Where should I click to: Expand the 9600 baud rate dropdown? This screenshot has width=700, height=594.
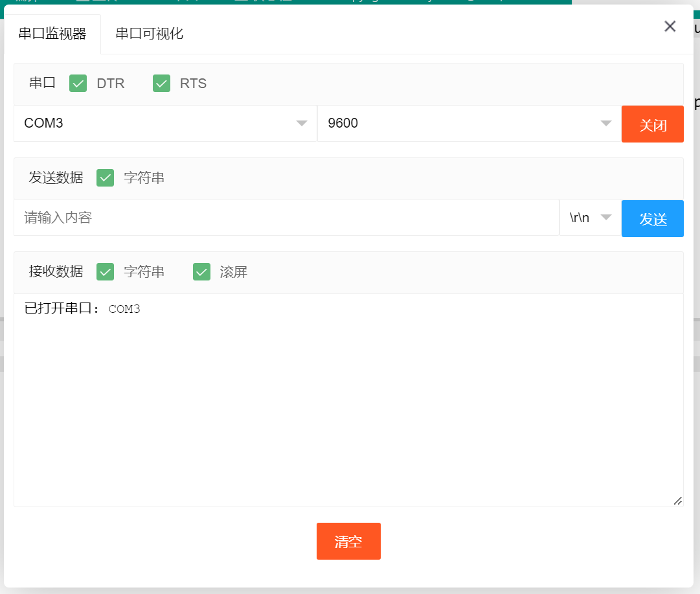coord(469,123)
